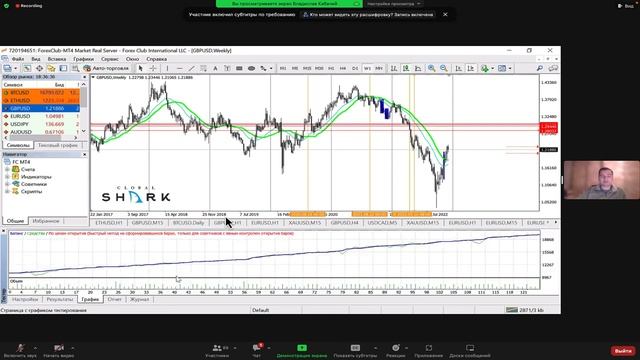Open the Справка menu

[x=157, y=59]
